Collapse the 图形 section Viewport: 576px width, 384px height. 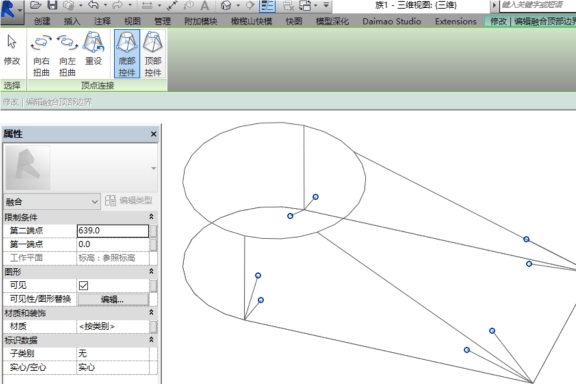tap(151, 271)
